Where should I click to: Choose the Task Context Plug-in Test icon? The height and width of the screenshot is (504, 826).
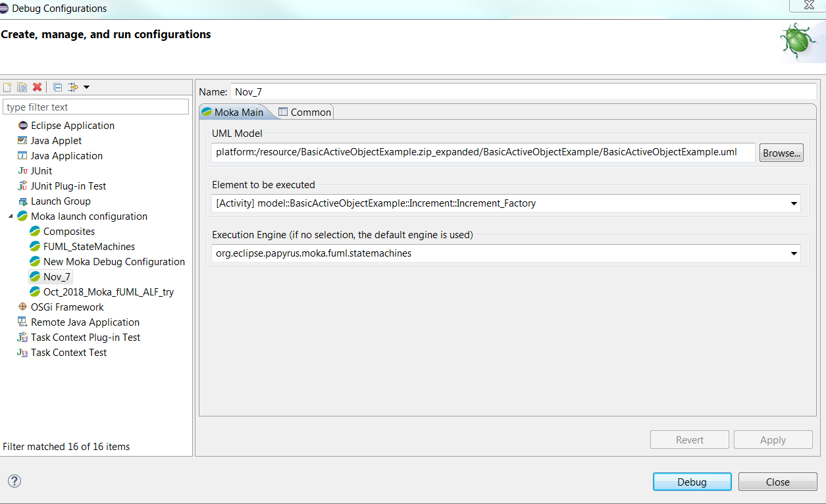22,337
